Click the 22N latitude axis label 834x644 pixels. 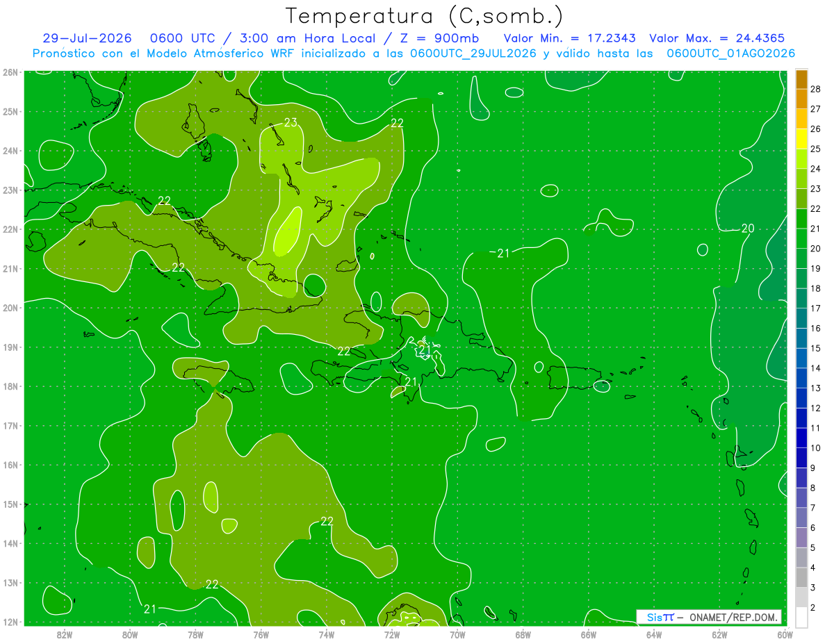[10, 229]
